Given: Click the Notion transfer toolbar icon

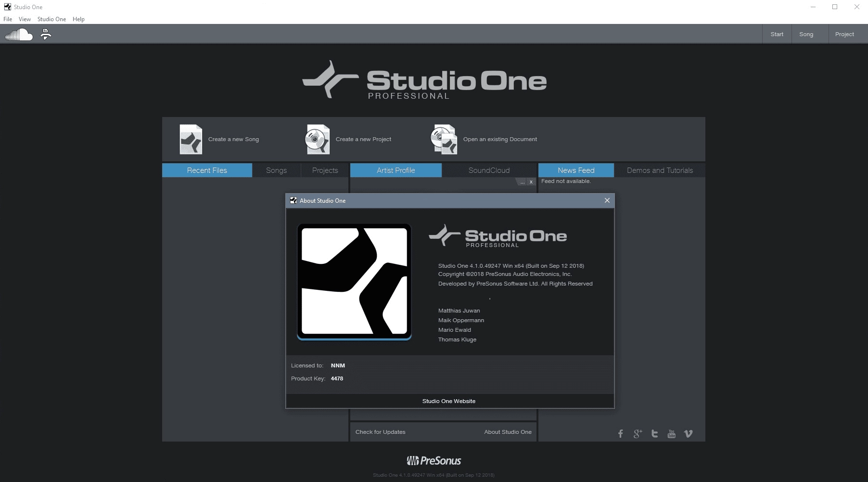Looking at the screenshot, I should coord(46,34).
